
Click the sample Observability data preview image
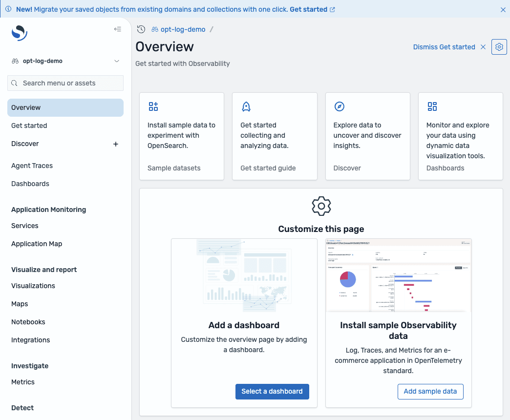[x=399, y=275]
